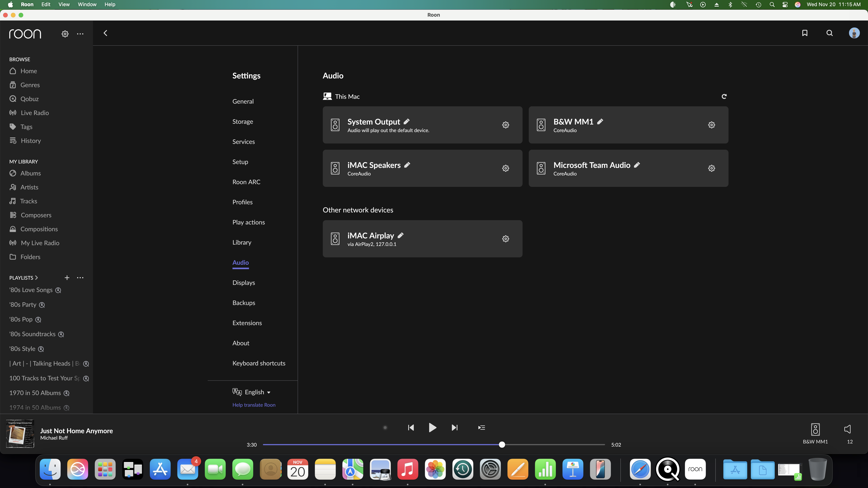Select the B&W MM1 zone picker
Viewport: 868px width, 488px height.
(x=815, y=434)
